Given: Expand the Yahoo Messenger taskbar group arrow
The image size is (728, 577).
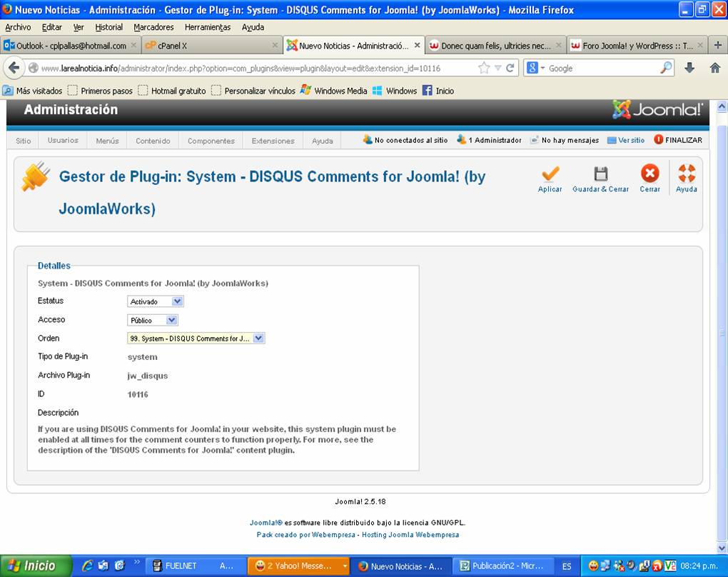Looking at the screenshot, I should pyautogui.click(x=345, y=566).
